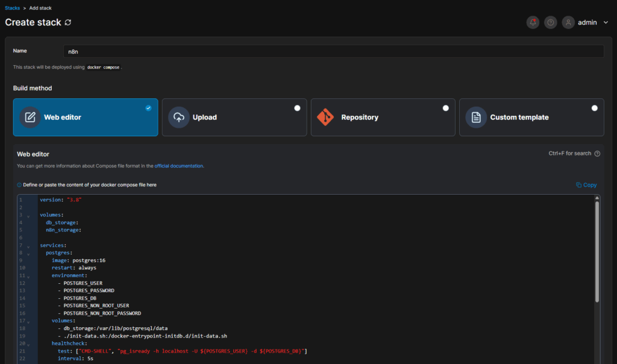The image size is (617, 364).
Task: Click the Add stack breadcrumb entry
Action: click(40, 8)
